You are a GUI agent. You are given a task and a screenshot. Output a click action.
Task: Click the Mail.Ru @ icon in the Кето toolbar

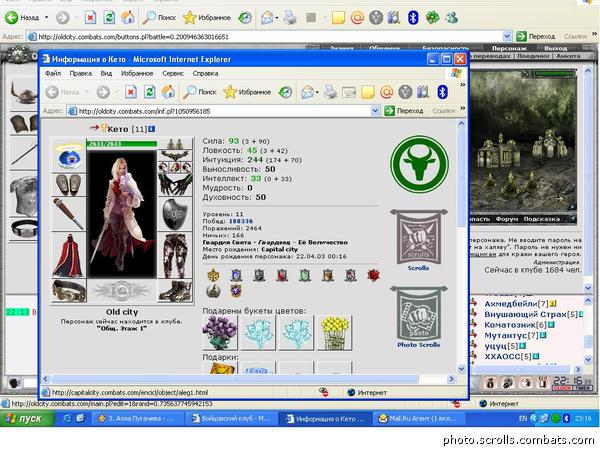(386, 92)
